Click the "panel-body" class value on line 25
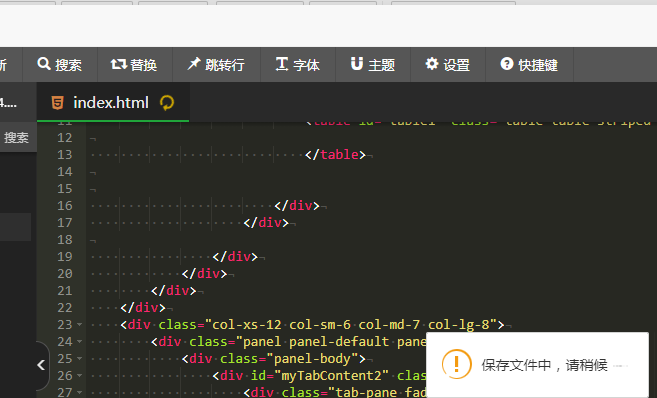 [x=313, y=359]
